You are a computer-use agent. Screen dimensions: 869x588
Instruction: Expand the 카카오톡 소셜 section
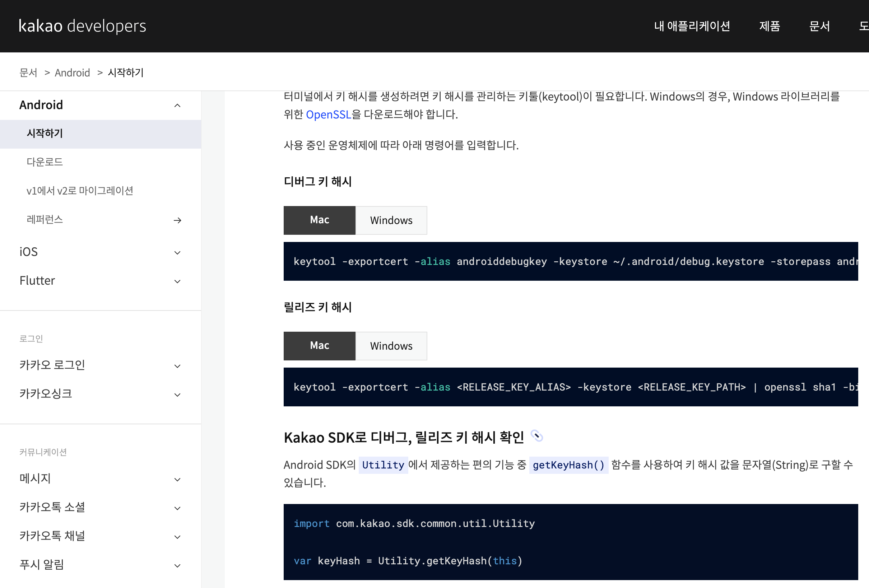click(x=177, y=508)
